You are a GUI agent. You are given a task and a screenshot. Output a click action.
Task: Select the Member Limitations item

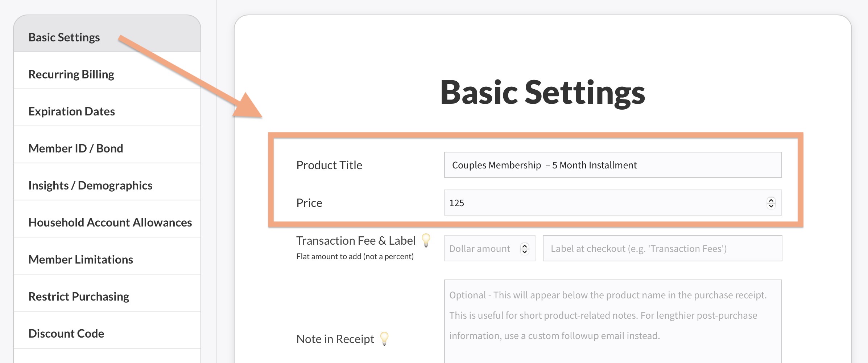(80, 260)
